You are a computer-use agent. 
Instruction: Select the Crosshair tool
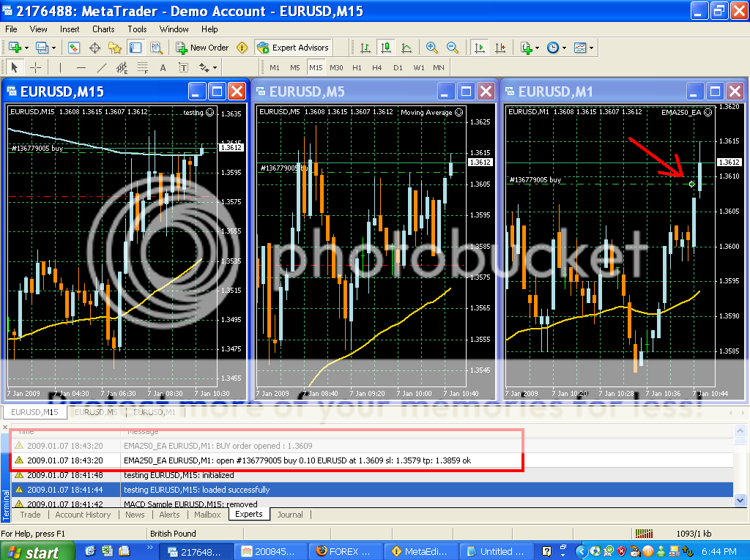point(35,67)
